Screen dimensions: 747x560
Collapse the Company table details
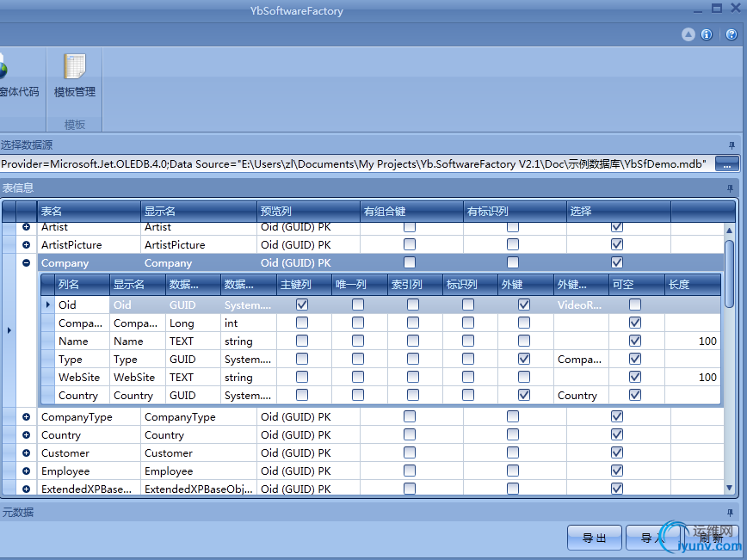point(26,263)
